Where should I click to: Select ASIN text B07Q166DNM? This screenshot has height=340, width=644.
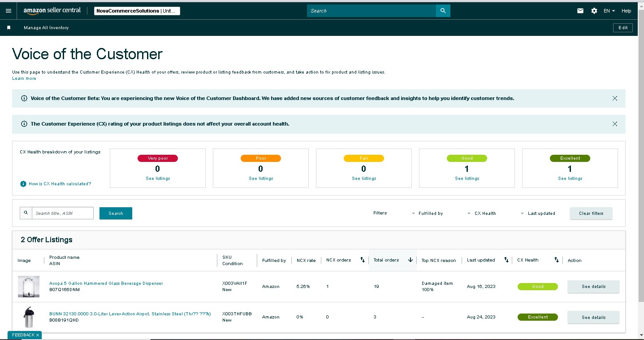coord(64,290)
